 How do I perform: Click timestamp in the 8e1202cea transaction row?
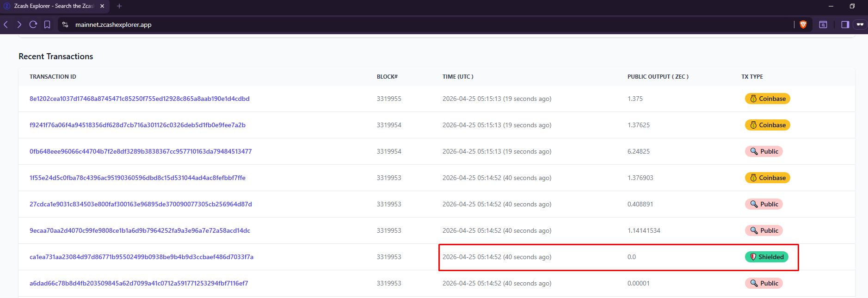click(x=497, y=99)
